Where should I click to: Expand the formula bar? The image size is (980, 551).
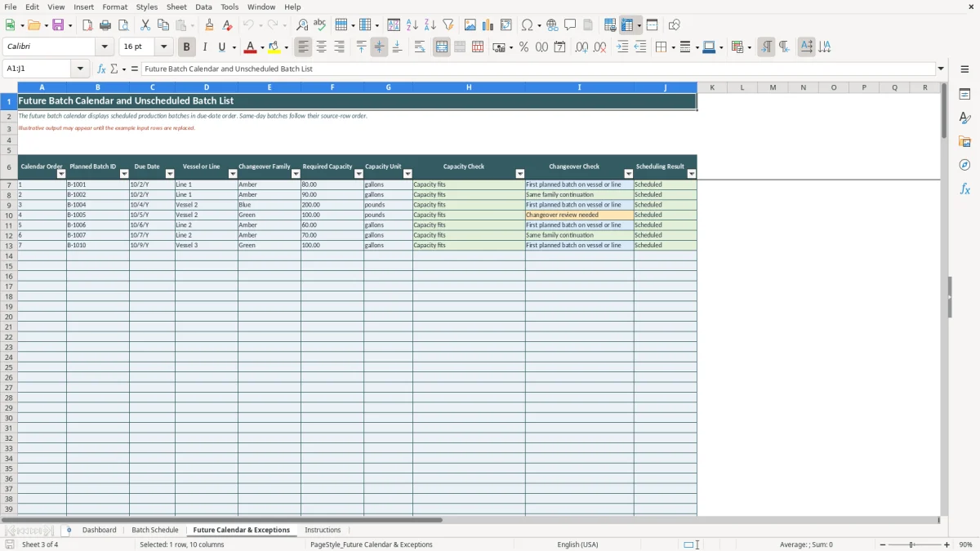tap(941, 69)
